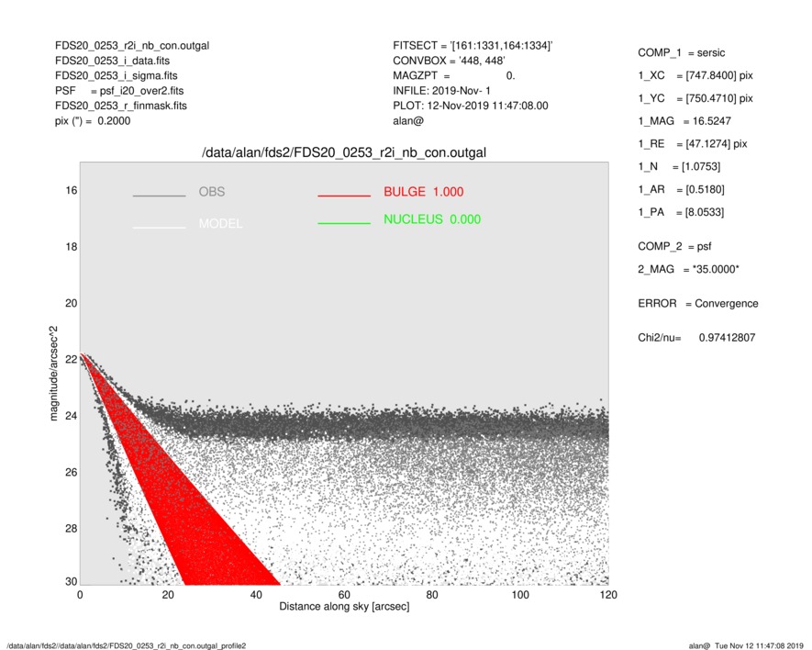Screen dimensions: 812x650
Task: Click the 'alan@' user text
Action: coord(408,121)
